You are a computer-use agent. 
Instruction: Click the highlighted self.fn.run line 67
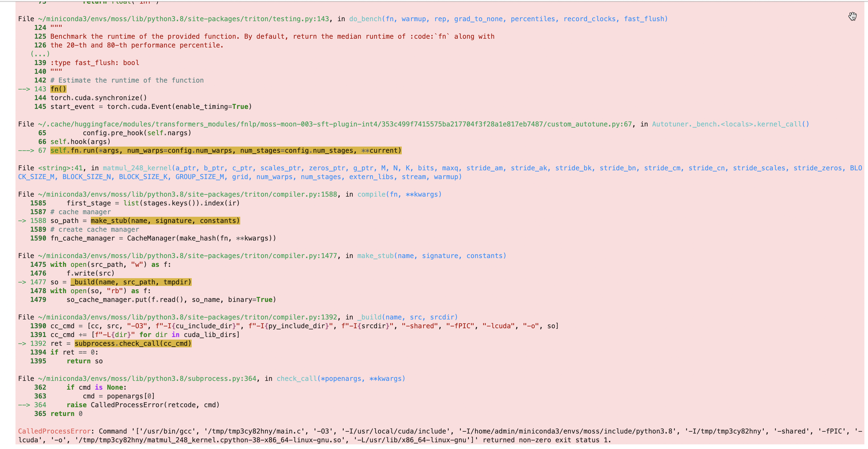click(x=225, y=150)
